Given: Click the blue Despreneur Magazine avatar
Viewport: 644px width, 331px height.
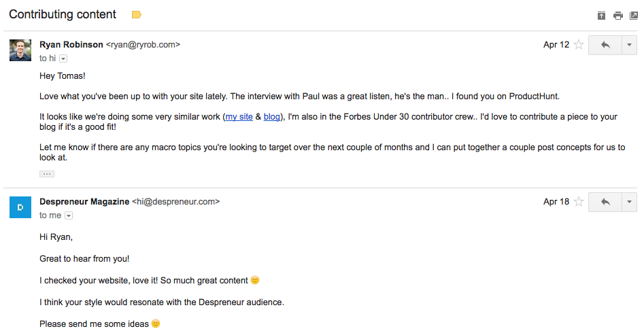Looking at the screenshot, I should (20, 207).
